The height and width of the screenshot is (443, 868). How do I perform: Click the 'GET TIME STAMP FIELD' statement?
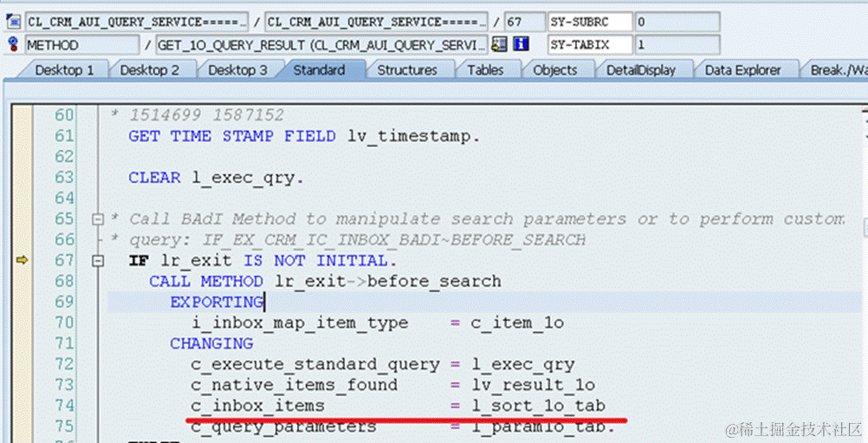pos(232,136)
